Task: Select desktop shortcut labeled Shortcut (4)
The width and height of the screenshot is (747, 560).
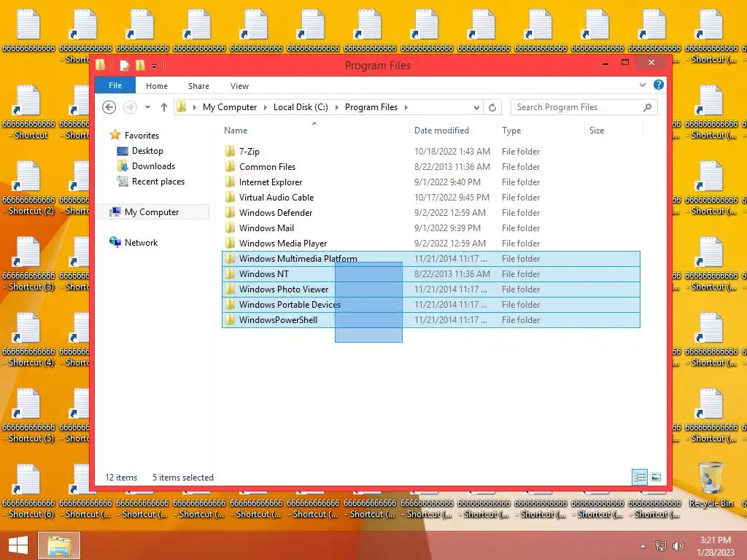Action: coord(28,340)
